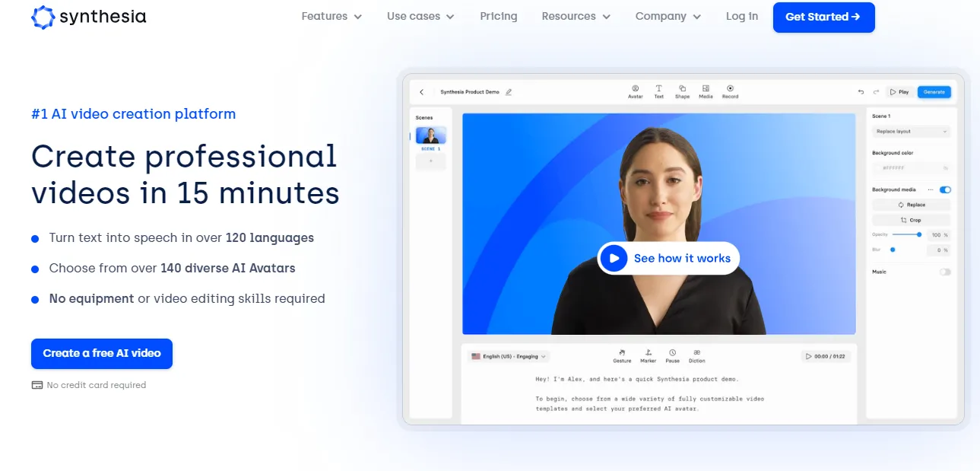Click the Log in link
The height and width of the screenshot is (471, 980).
tap(742, 16)
